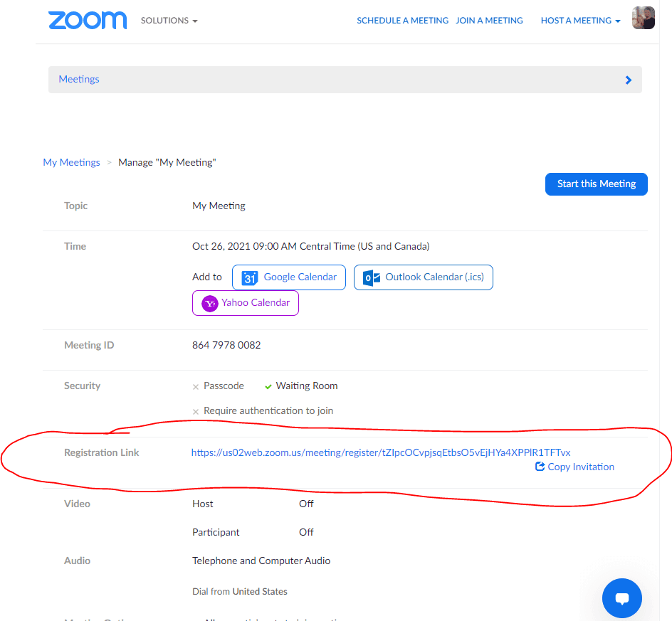Click the Copy Invitation icon
672x621 pixels.
point(539,466)
